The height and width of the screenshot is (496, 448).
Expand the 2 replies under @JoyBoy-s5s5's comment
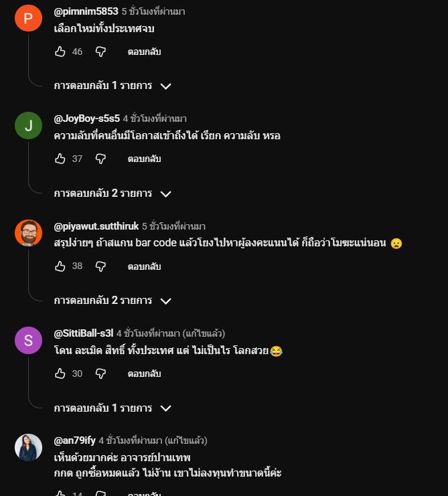point(113,193)
